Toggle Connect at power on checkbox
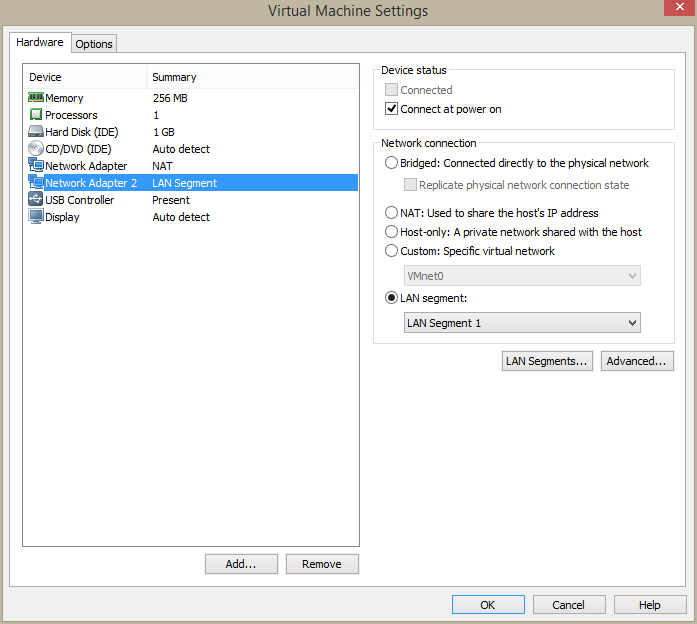Image resolution: width=697 pixels, height=624 pixels. [x=392, y=109]
